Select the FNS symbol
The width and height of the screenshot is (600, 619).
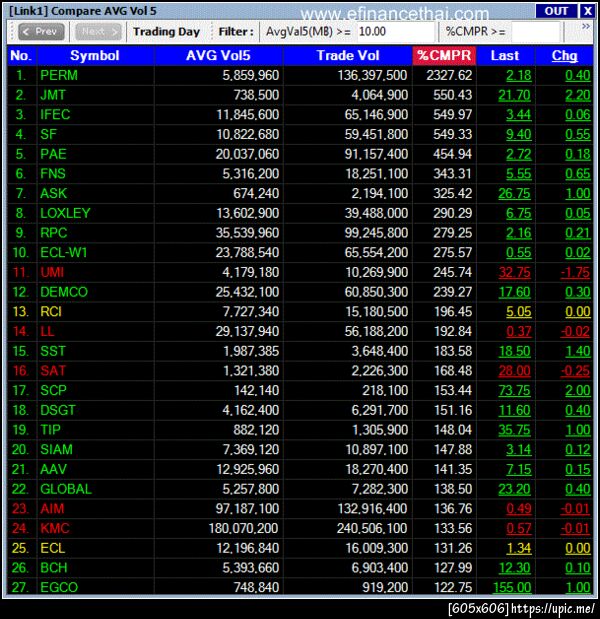pos(53,174)
